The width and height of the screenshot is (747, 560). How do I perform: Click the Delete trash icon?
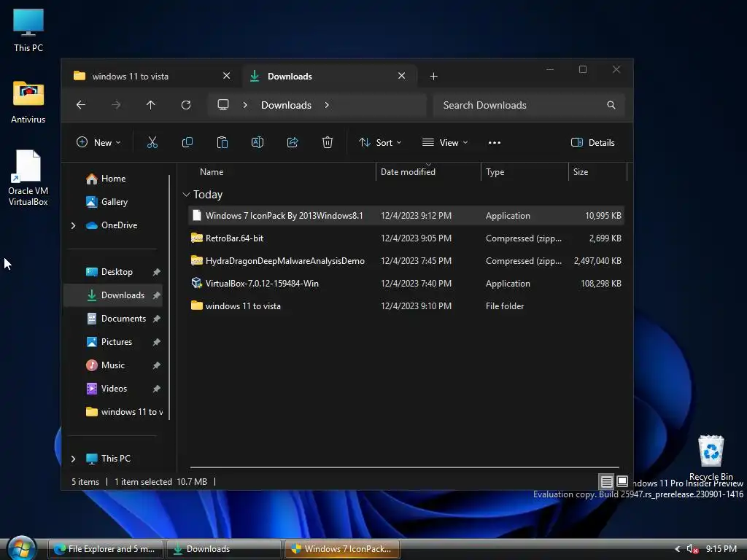[328, 142]
